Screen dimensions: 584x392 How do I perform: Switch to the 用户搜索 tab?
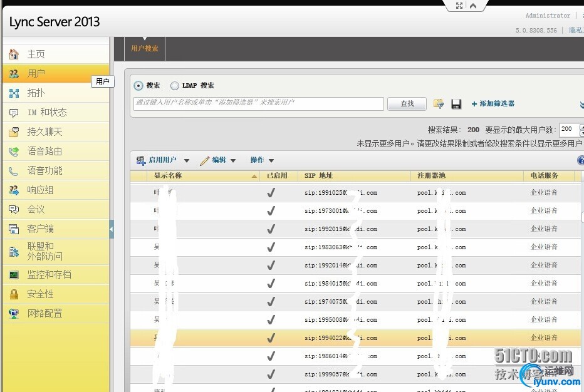(145, 48)
